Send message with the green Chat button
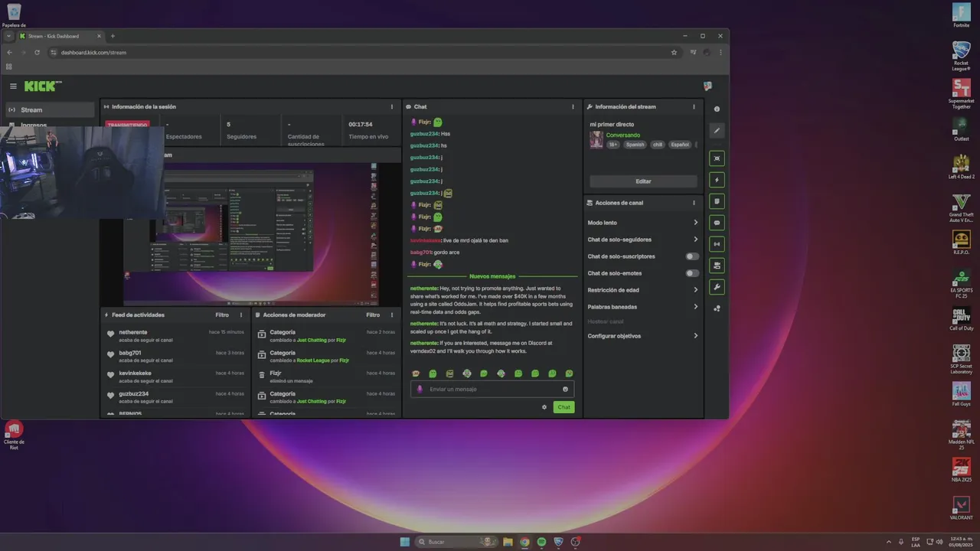Screen dimensions: 980x551 point(563,407)
